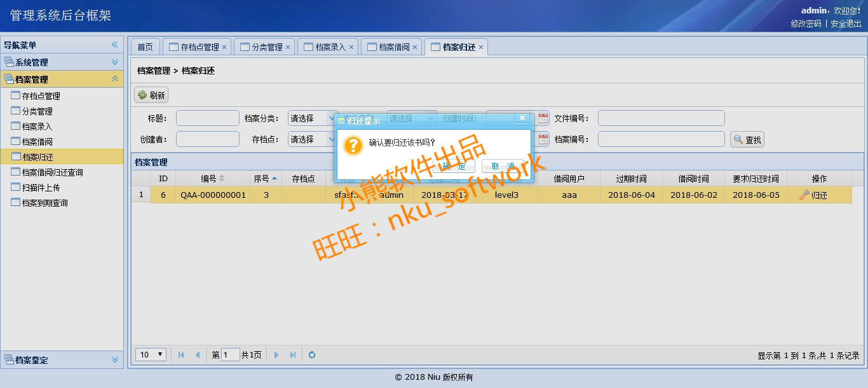Switch to the 档案录入 tab
Viewport: 868px width, 388px height.
pos(330,47)
